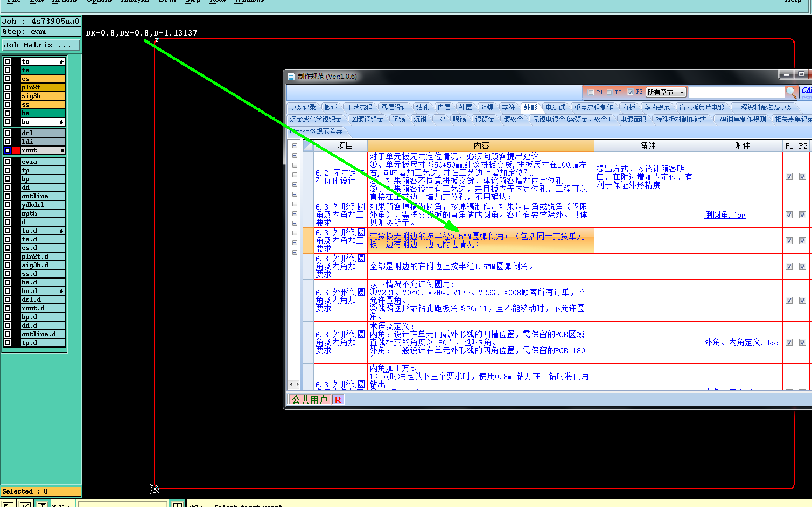Switch to the 电测试 tab
Viewport: 812px width, 507px height.
pyautogui.click(x=555, y=107)
